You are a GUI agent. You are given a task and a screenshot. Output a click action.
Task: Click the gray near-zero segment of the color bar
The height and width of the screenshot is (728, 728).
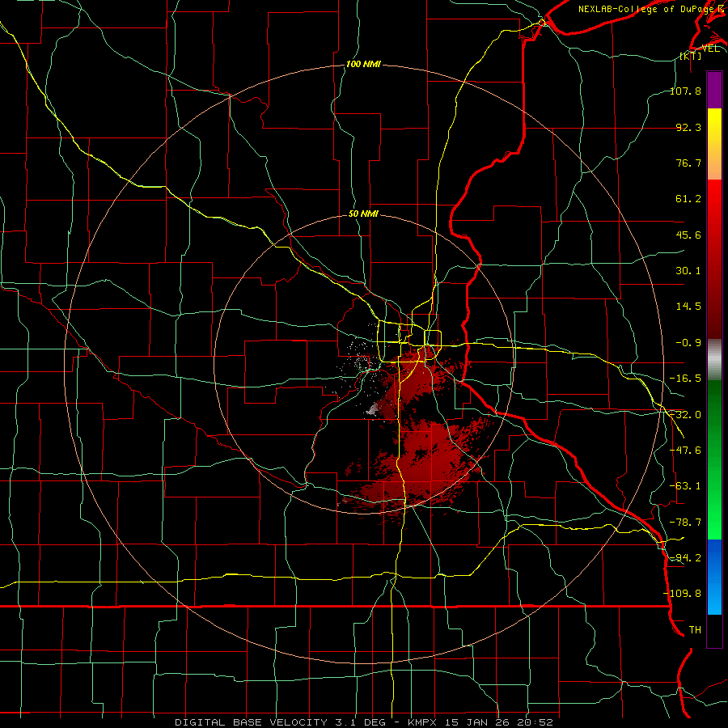(714, 360)
